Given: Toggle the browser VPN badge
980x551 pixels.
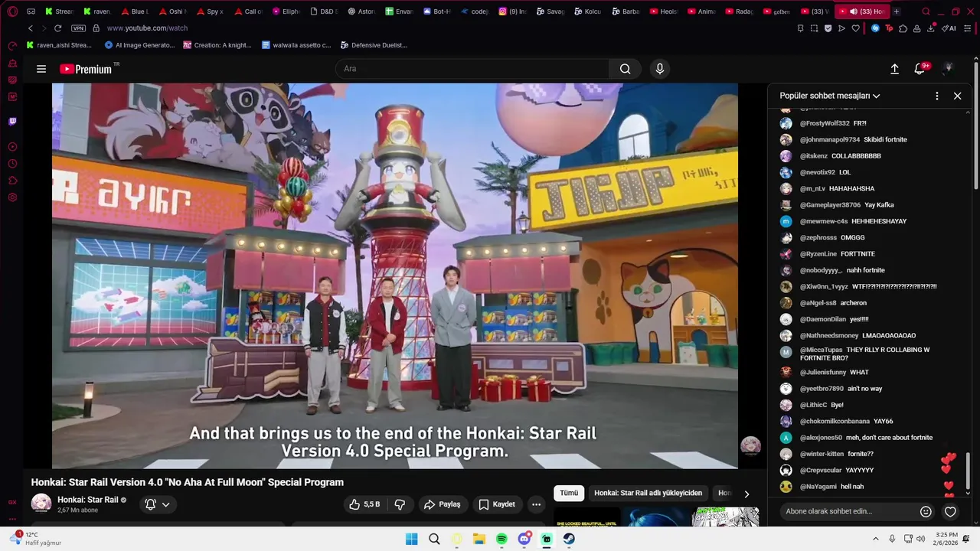Looking at the screenshot, I should (78, 28).
